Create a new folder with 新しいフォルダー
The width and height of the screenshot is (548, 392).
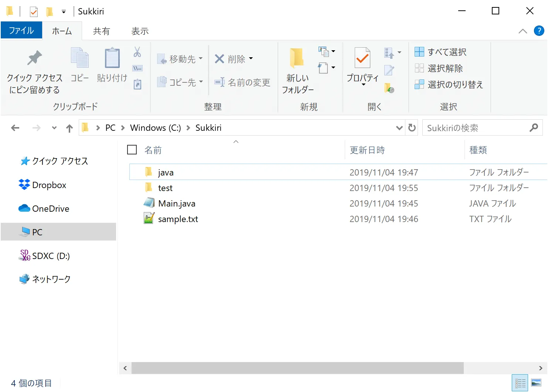297,71
